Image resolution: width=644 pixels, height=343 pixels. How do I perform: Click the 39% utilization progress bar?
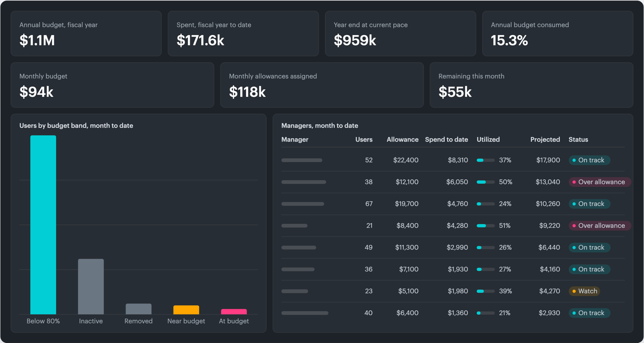click(x=486, y=291)
